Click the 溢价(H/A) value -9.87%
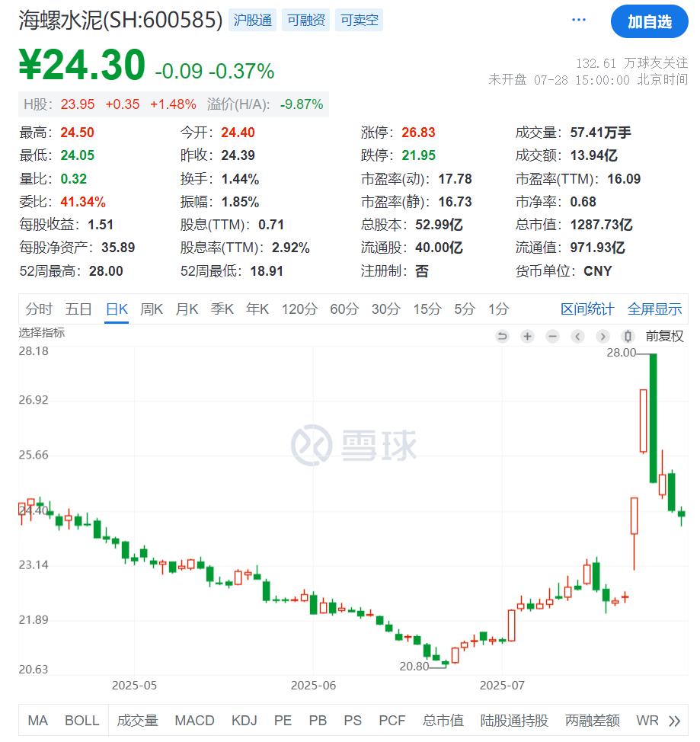700x742 pixels. pyautogui.click(x=302, y=104)
